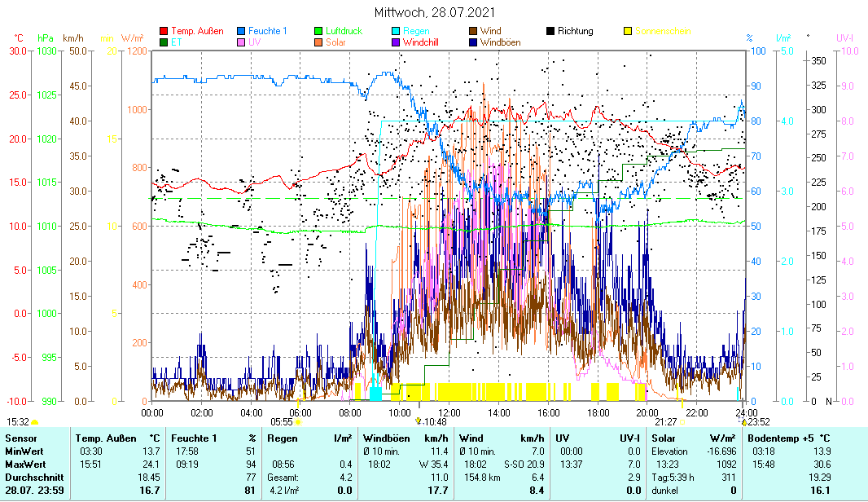Click the sun icon next to 15:32
The image size is (868, 502).
pyautogui.click(x=34, y=423)
